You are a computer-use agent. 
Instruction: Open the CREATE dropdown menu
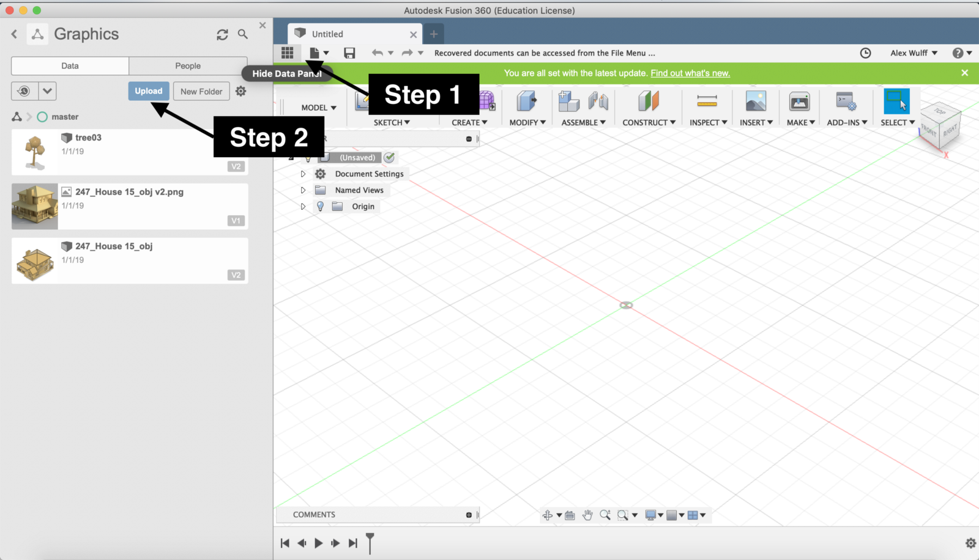[469, 122]
